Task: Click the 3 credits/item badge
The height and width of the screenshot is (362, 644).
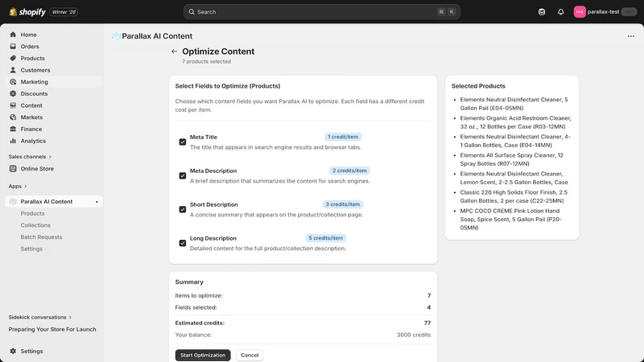Action: coord(343,204)
